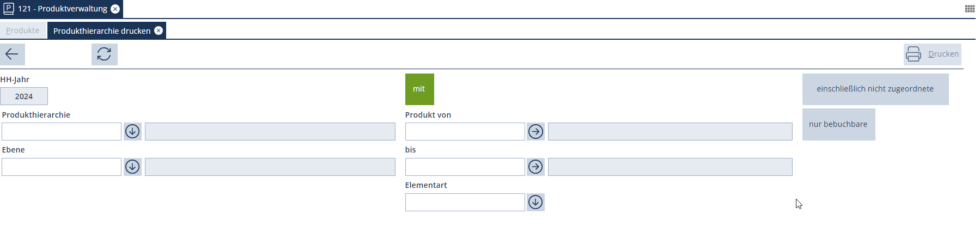Click the Drucken button label

(943, 54)
